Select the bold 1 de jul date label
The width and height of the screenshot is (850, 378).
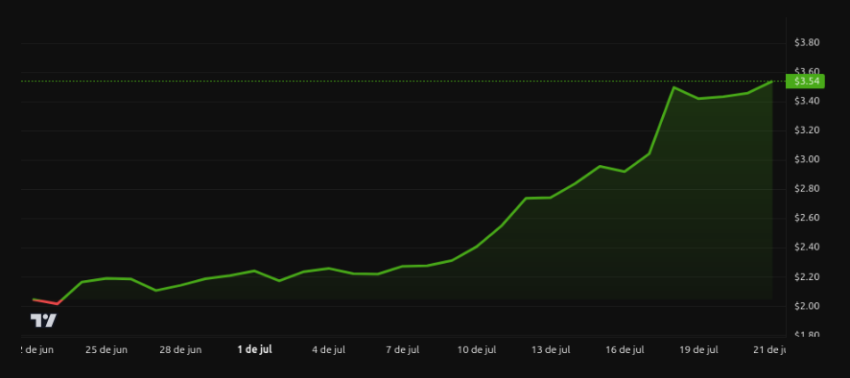255,350
